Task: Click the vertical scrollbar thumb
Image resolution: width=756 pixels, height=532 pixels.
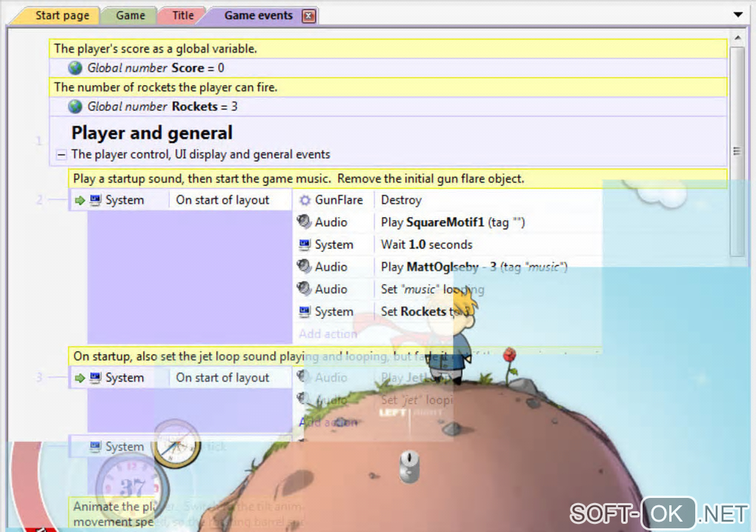Action: (x=737, y=151)
